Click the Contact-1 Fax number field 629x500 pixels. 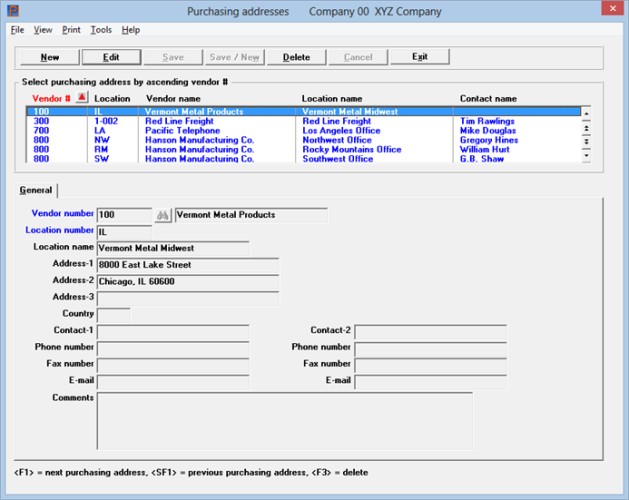tap(173, 366)
